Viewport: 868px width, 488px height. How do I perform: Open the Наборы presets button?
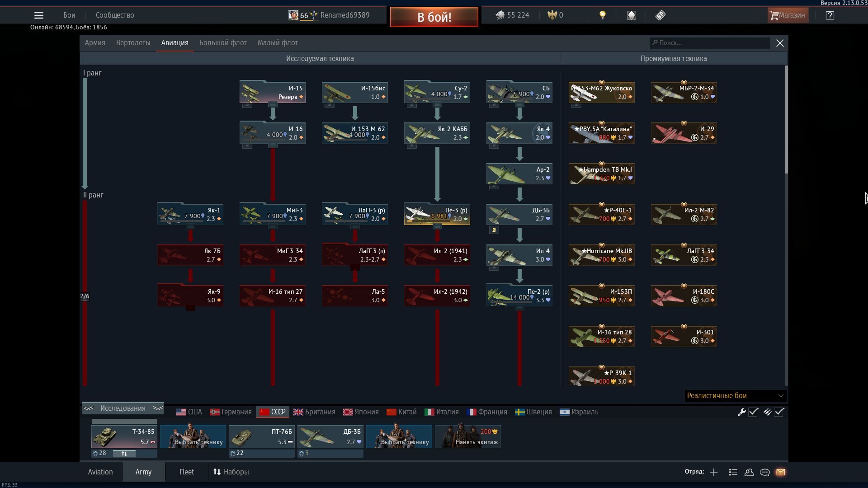pos(231,472)
